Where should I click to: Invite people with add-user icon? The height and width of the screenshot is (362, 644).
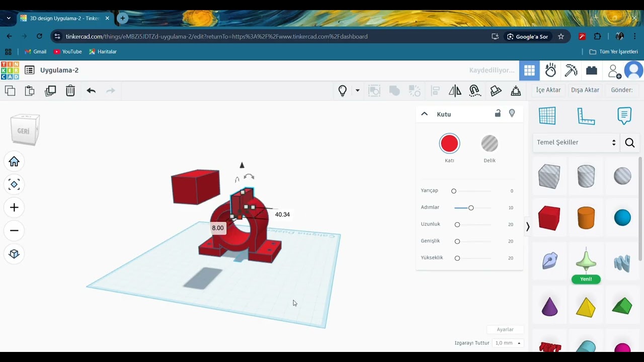coord(614,71)
